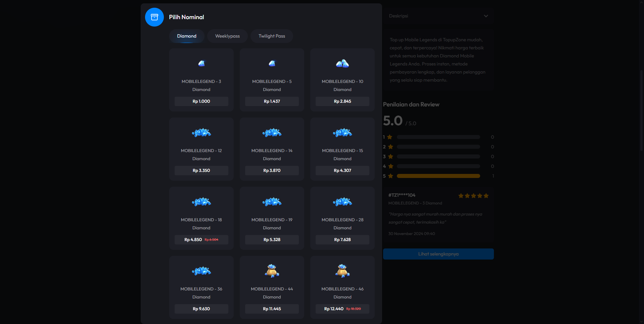Screen dimensions: 644x324
Task: Click the Deskripsi heading
Action: (399, 16)
